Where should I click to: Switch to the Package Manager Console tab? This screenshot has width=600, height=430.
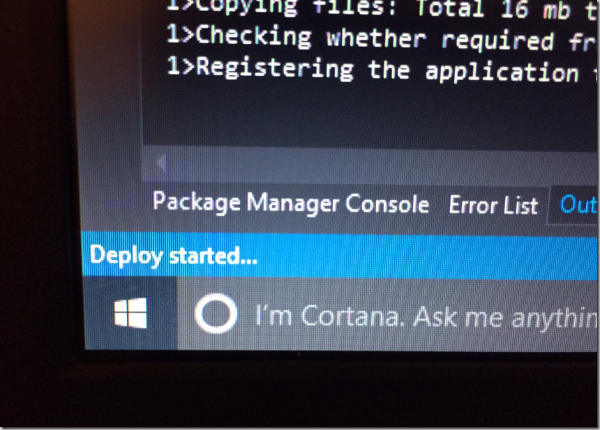(291, 203)
